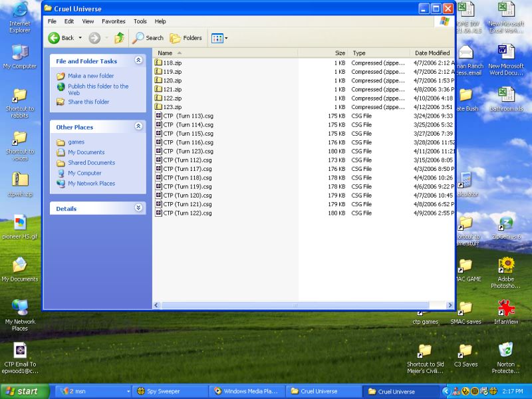
Task: Select CTP (Turn 123).csg file
Action: coord(188,151)
